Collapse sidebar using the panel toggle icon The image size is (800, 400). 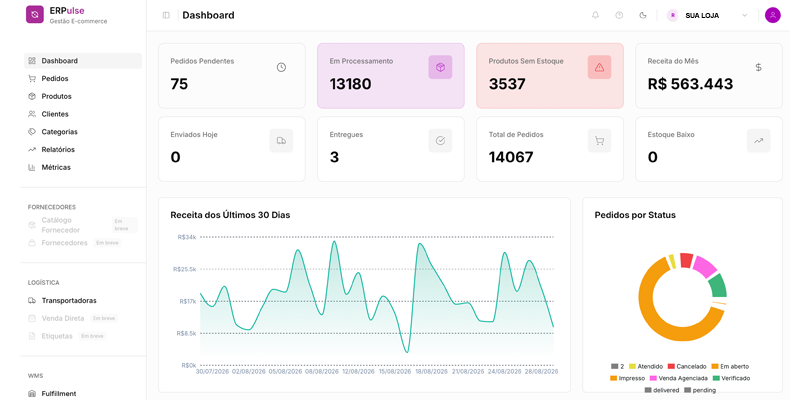tap(166, 15)
